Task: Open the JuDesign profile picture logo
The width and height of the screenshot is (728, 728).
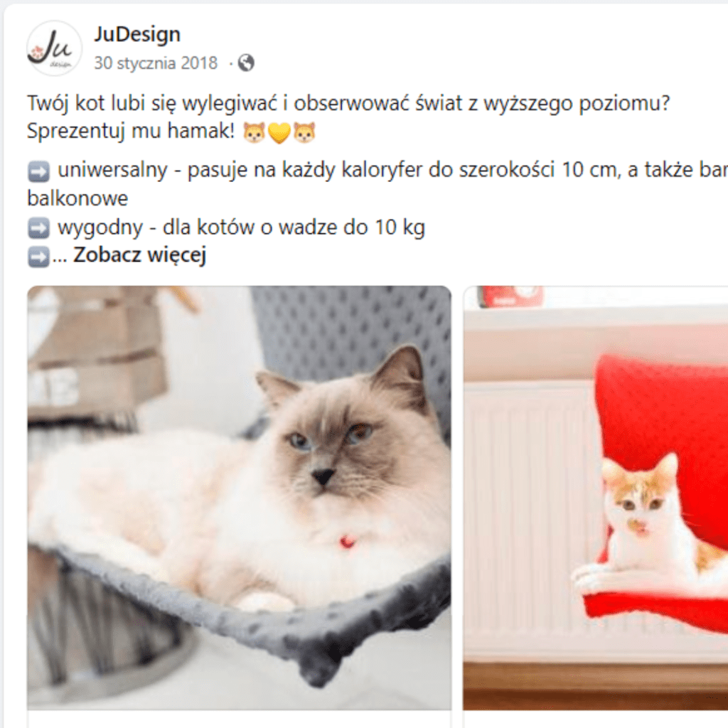Action: (x=54, y=48)
